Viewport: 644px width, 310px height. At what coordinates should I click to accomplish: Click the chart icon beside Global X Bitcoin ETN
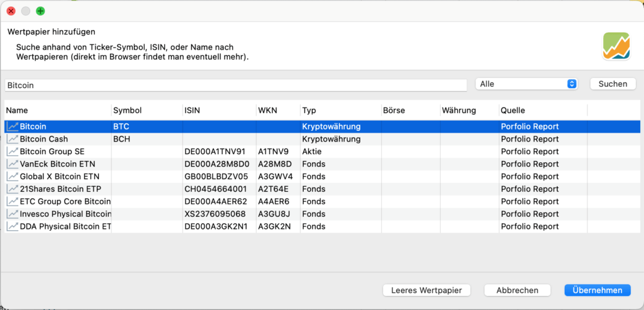click(13, 177)
